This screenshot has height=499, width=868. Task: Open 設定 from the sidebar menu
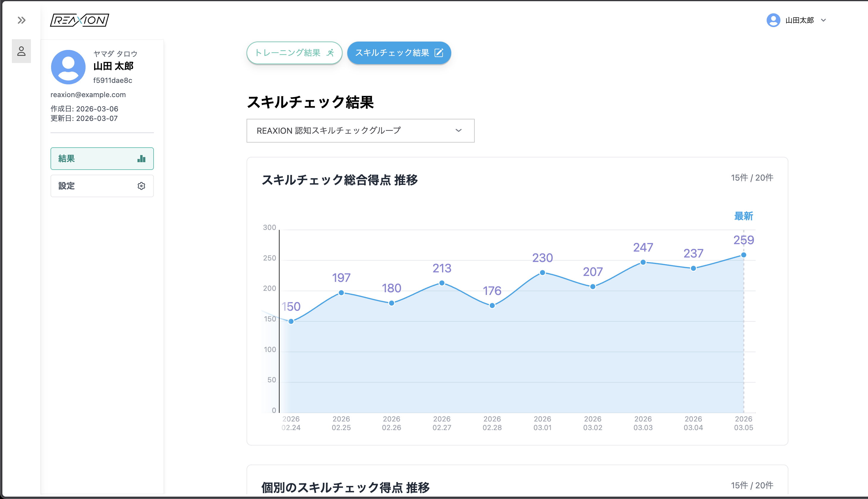(102, 186)
